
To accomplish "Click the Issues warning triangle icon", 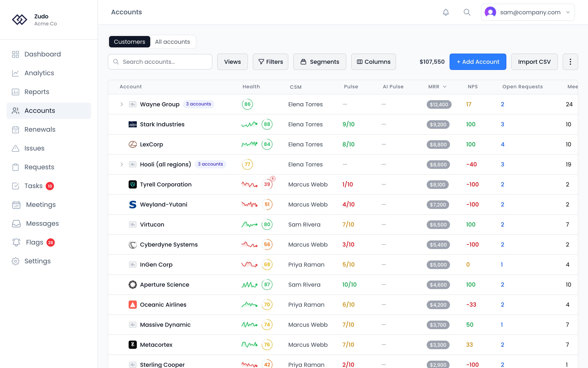I will click(16, 148).
